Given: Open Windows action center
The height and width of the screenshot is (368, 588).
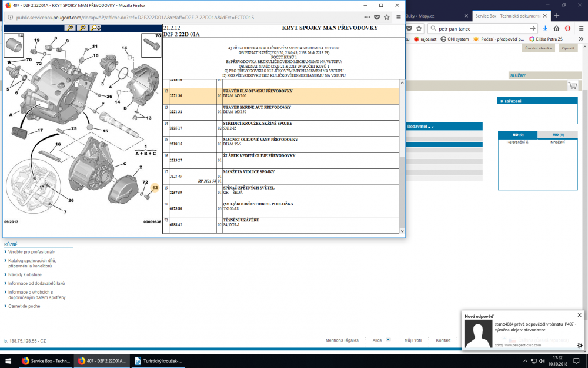Looking at the screenshot, I should tap(576, 361).
